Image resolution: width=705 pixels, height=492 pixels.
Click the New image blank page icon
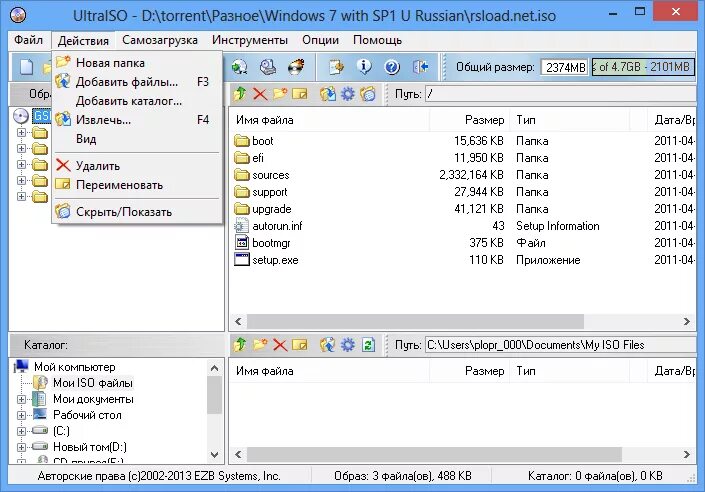(x=27, y=67)
